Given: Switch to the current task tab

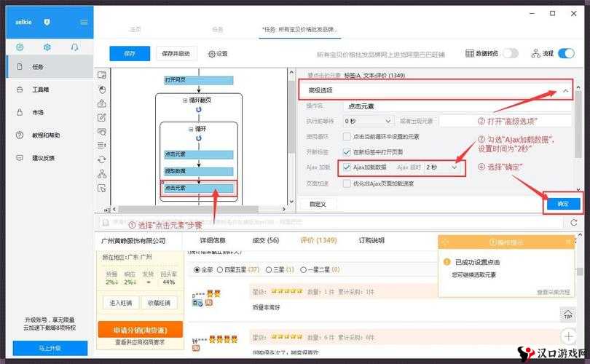Looking at the screenshot, I should pos(300,29).
